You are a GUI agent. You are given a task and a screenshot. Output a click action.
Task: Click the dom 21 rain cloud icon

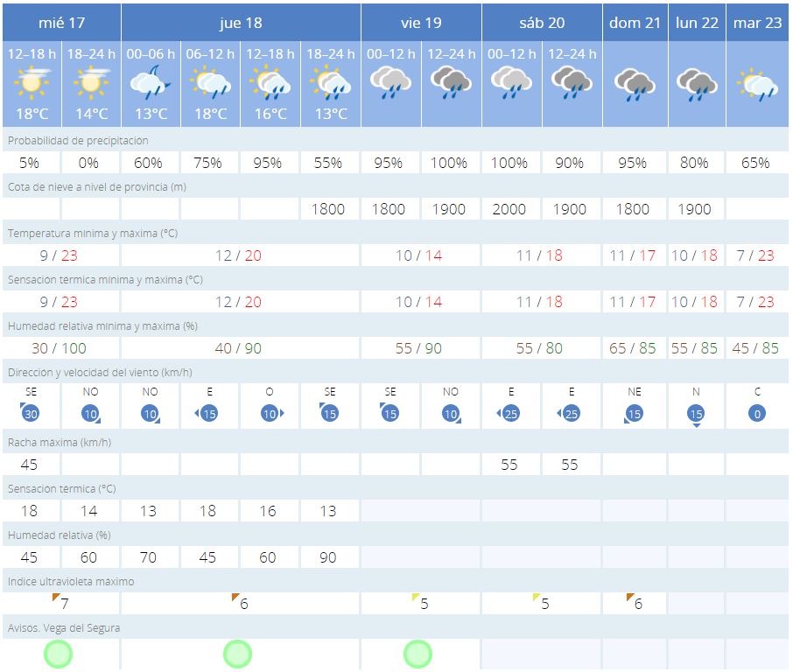pyautogui.click(x=635, y=84)
